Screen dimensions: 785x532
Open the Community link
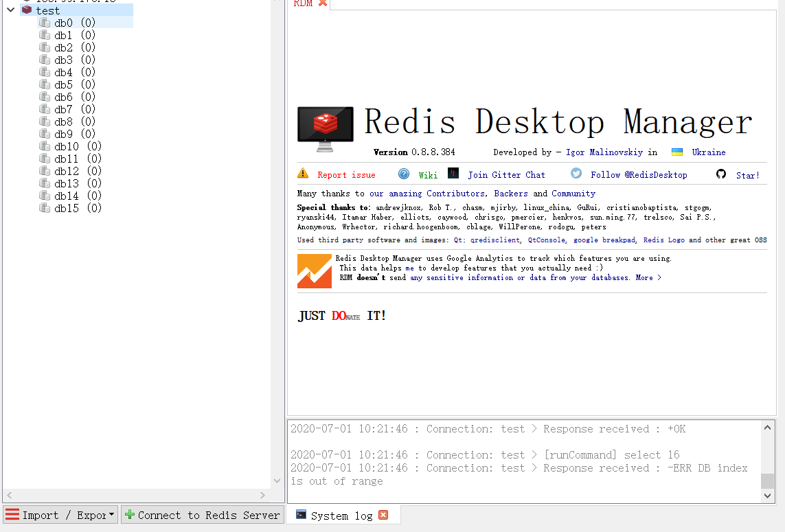click(x=573, y=193)
